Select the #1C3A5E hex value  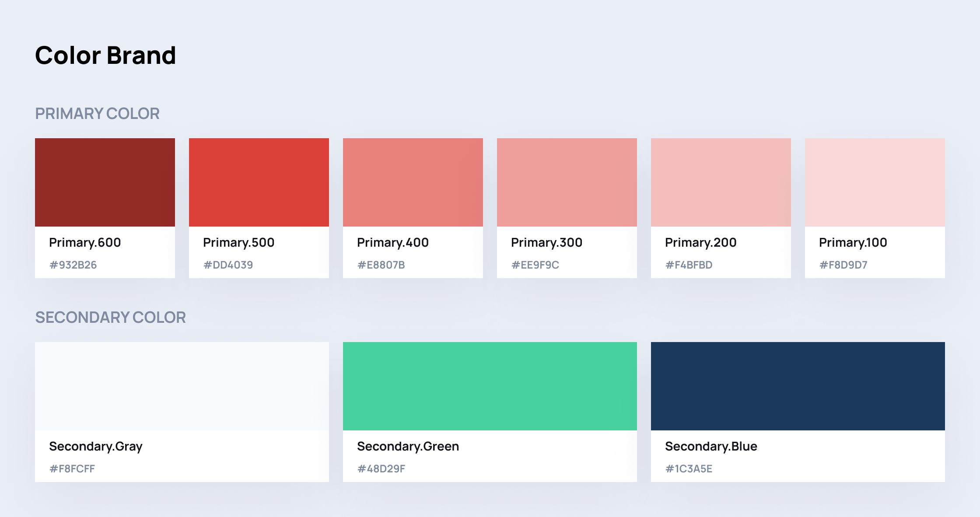(x=689, y=469)
